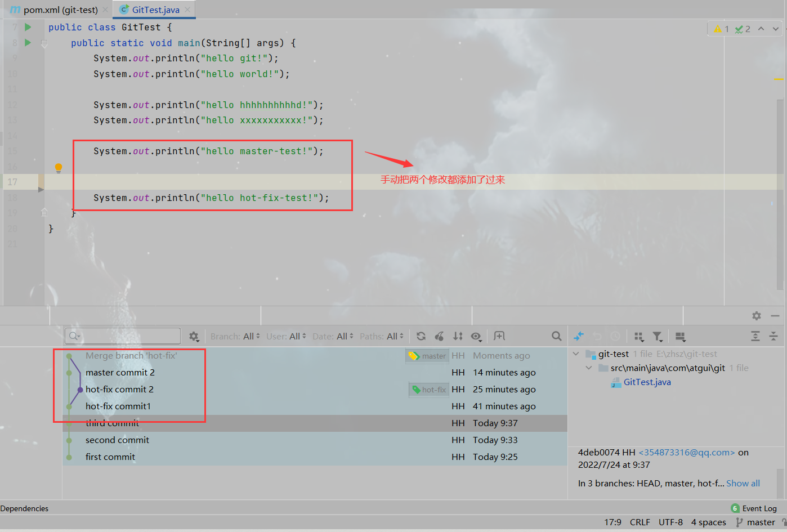Run the GitTest class from the gutter
Screen dimensions: 787x532
[28, 27]
